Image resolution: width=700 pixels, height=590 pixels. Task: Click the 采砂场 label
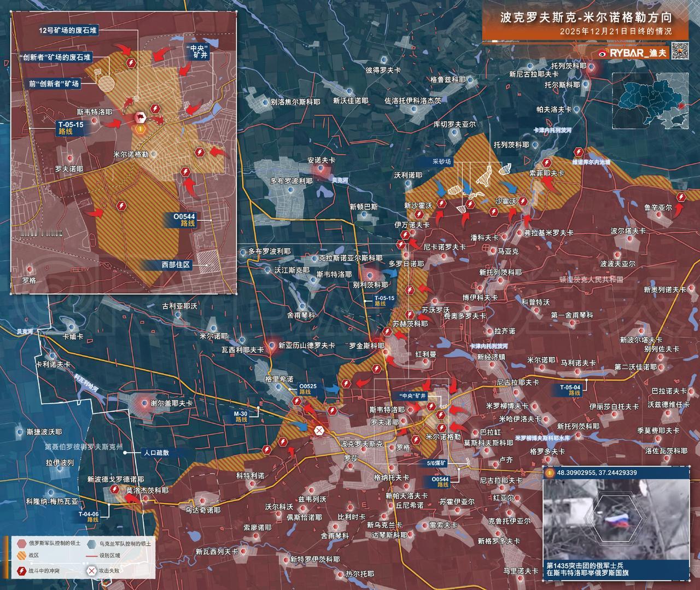pyautogui.click(x=441, y=162)
